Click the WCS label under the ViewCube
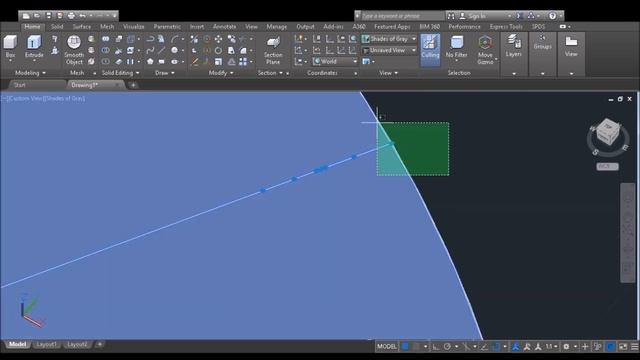The height and width of the screenshot is (360, 640). click(607, 166)
